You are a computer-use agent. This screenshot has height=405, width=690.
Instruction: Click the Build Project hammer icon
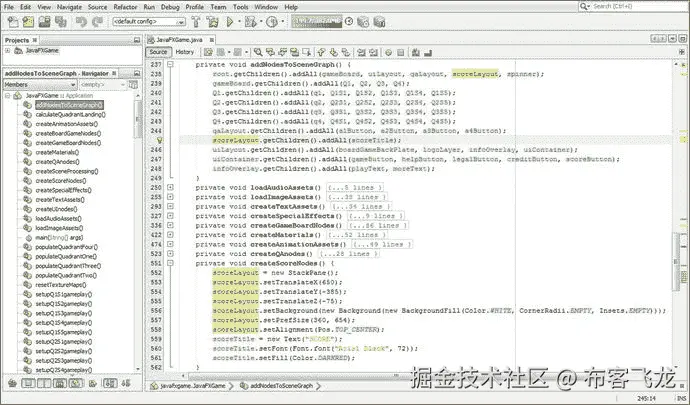196,22
